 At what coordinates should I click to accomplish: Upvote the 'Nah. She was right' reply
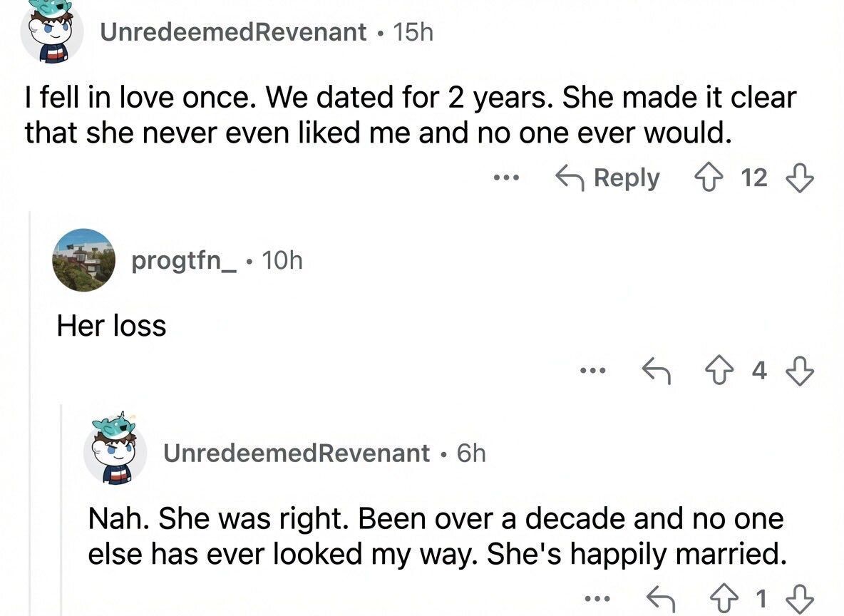[724, 597]
